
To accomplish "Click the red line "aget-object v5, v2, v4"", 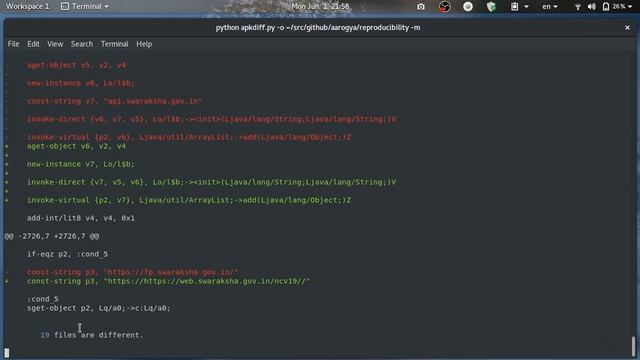I will click(76, 65).
